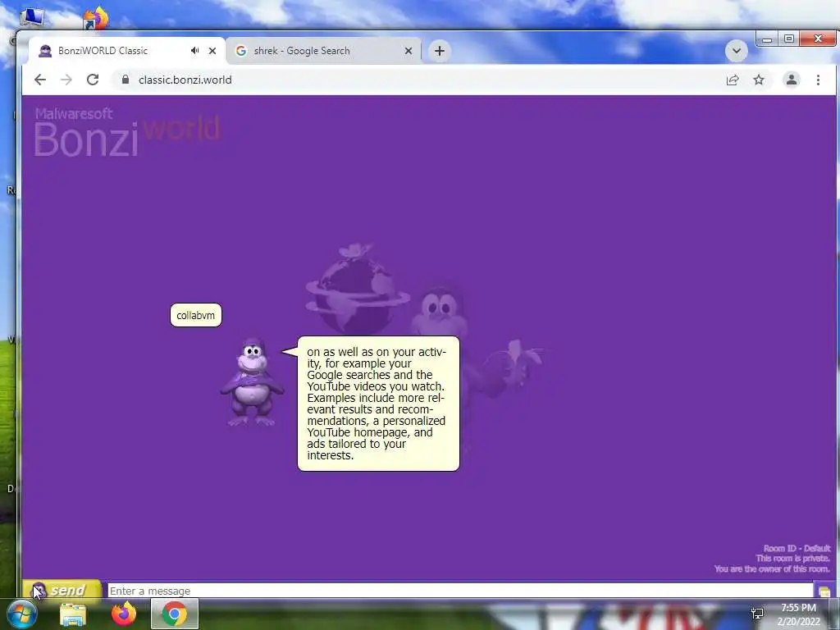840x630 pixels.
Task: Open the Chrome profile avatar menu
Action: 792,80
